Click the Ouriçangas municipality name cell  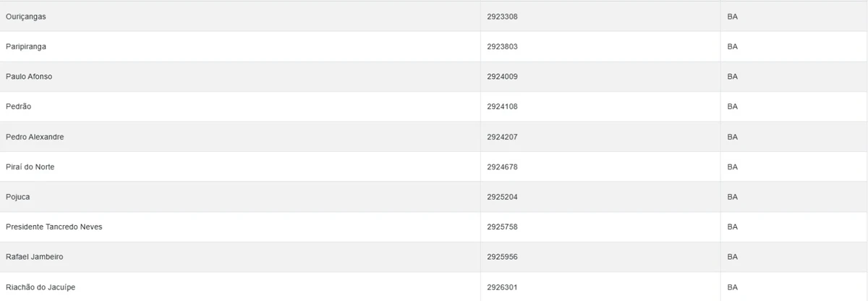[x=26, y=16]
